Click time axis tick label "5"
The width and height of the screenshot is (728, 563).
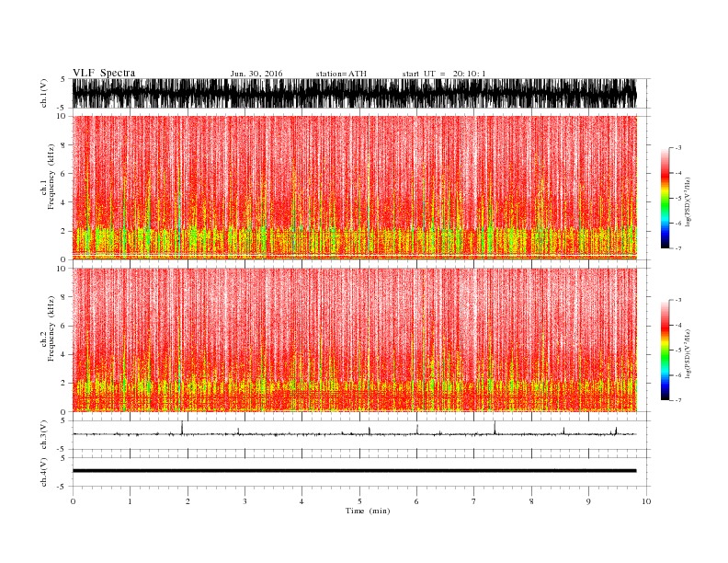pyautogui.click(x=359, y=501)
